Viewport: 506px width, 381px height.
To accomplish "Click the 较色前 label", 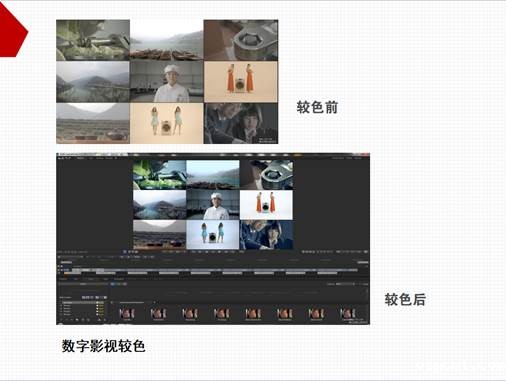I will [x=317, y=107].
